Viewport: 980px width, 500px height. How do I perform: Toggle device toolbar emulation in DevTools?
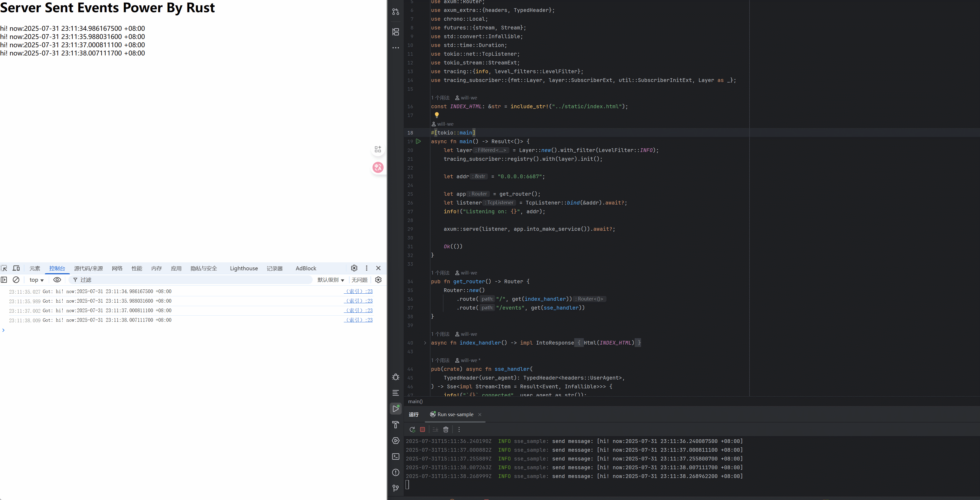click(x=16, y=268)
